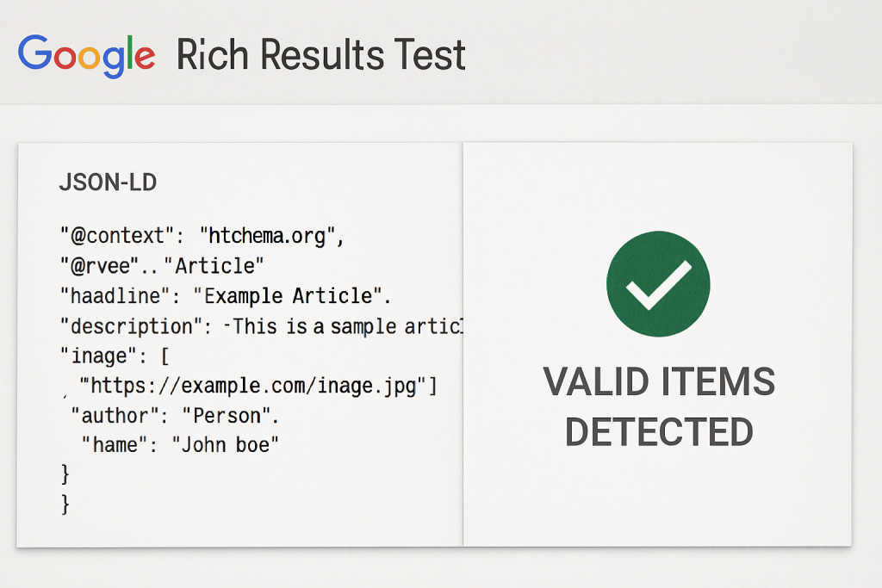Open the example.com image.jpg URL
882x588 pixels.
pyautogui.click(x=254, y=386)
